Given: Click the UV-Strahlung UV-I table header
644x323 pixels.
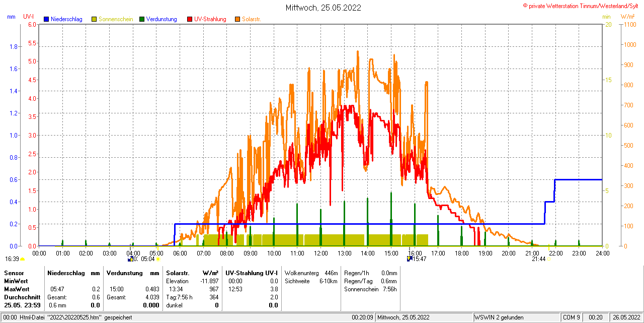Looking at the screenshot, I should tap(252, 273).
